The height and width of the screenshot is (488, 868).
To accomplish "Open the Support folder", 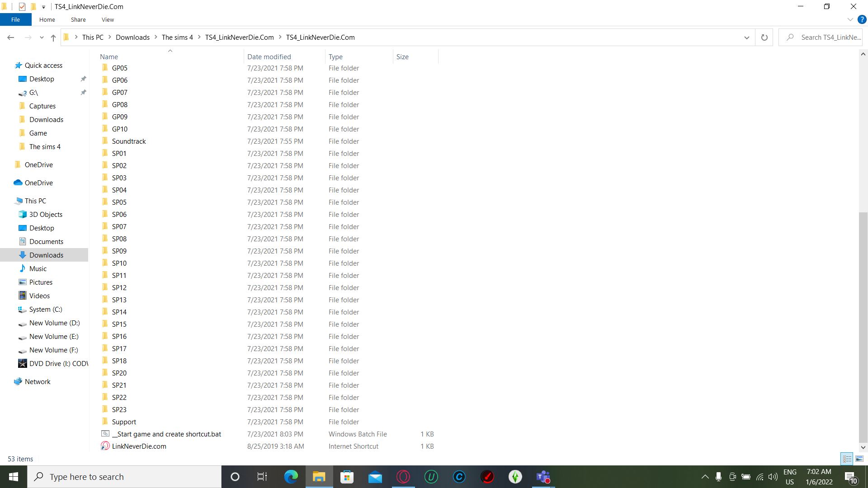I will [x=123, y=421].
